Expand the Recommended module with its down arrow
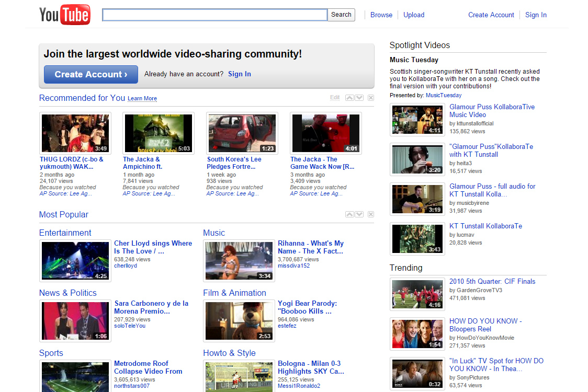This screenshot has width=588, height=392. coord(359,97)
